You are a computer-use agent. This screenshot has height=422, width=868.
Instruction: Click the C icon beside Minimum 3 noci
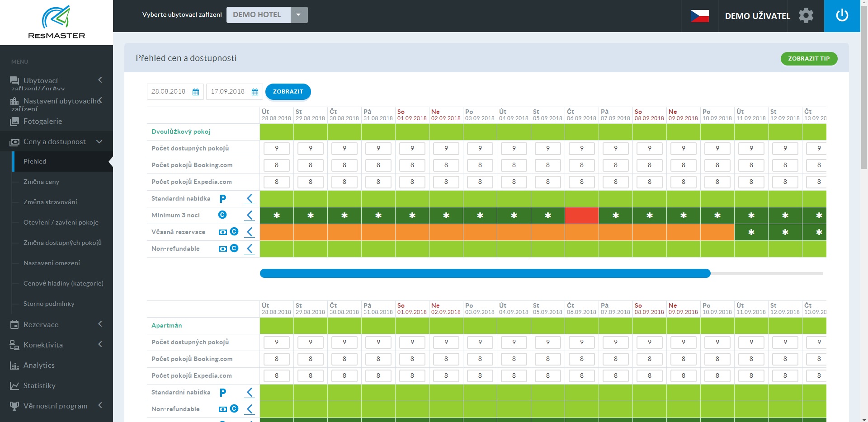[222, 215]
